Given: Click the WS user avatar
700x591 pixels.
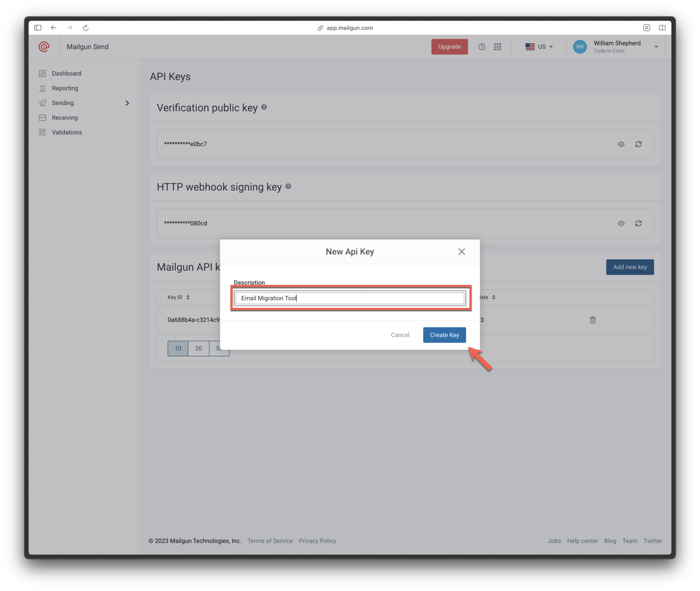Looking at the screenshot, I should tap(580, 47).
